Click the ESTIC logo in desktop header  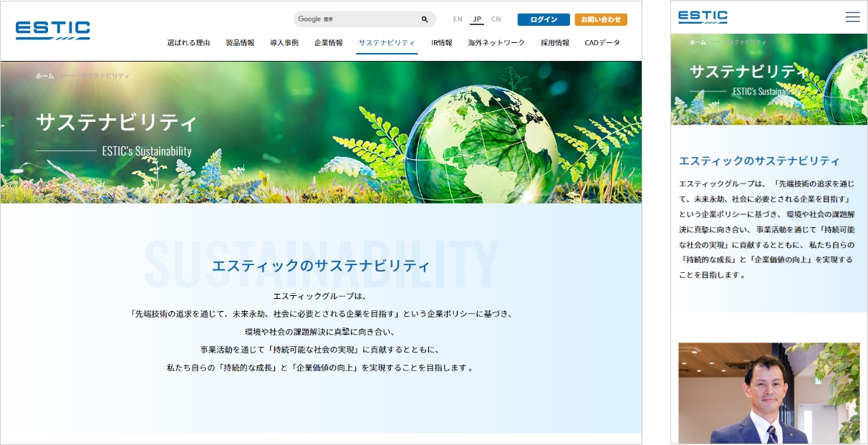click(x=53, y=29)
